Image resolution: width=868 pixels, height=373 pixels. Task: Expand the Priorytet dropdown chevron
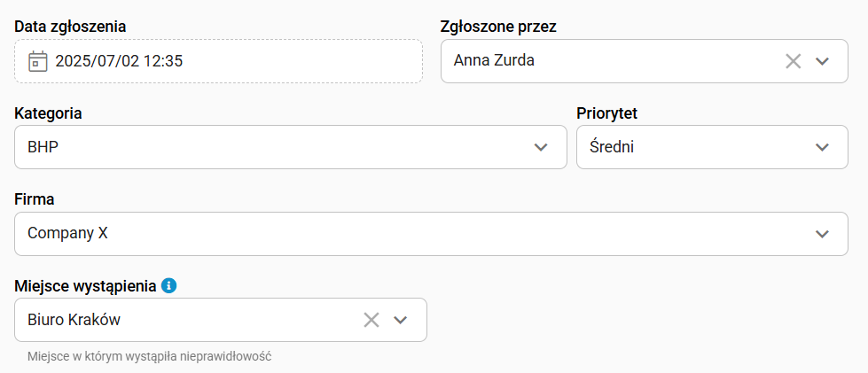[x=822, y=147]
